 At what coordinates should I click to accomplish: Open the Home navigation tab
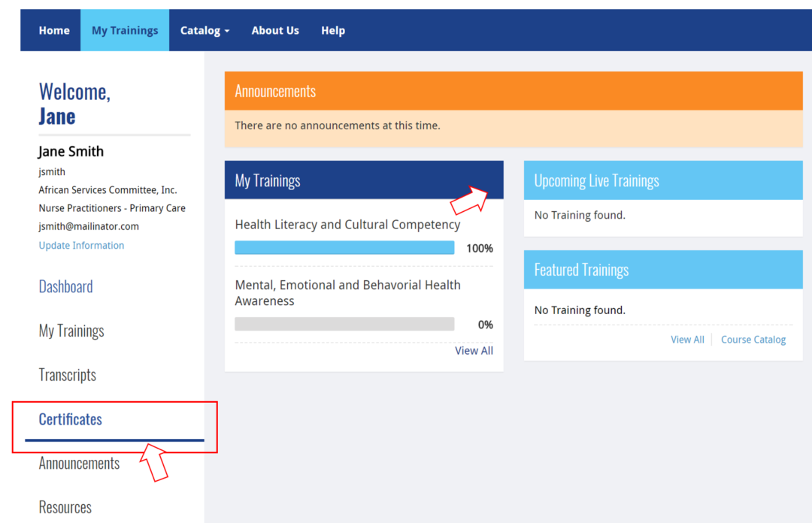pyautogui.click(x=54, y=31)
